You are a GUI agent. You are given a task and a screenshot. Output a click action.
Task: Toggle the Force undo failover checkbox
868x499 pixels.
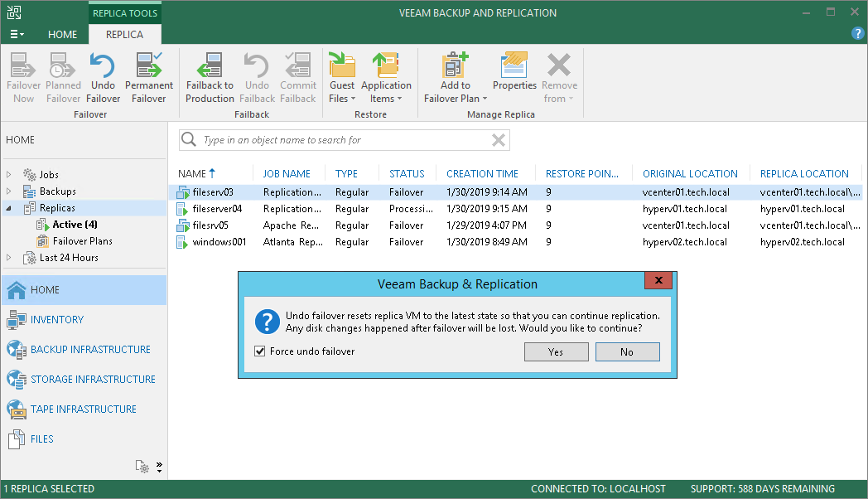pos(259,351)
